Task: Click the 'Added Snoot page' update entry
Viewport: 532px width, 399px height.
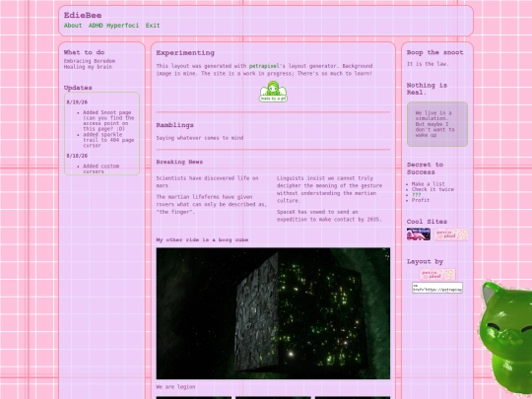Action: (x=108, y=120)
